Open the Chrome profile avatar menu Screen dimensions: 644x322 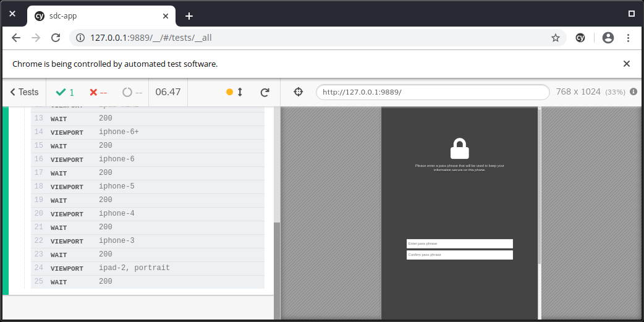coord(608,38)
